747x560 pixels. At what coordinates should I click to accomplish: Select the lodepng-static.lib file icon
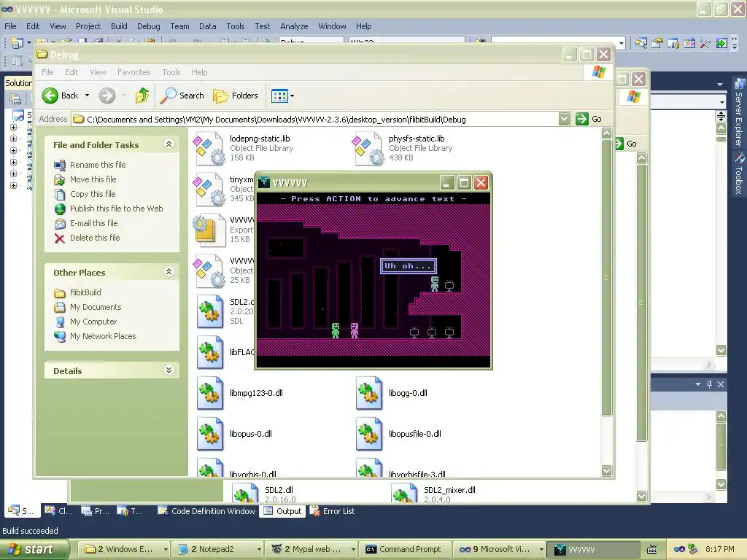pos(209,149)
